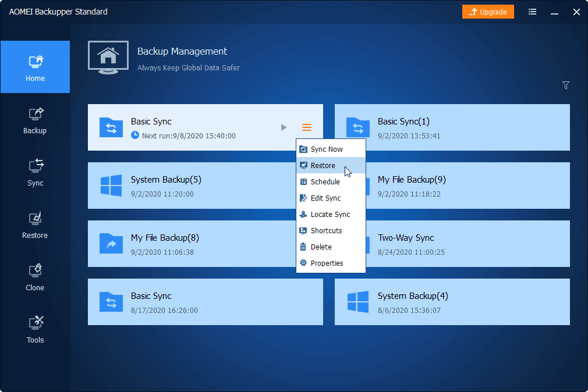Open Properties from the context menu
The height and width of the screenshot is (392, 588).
tap(331, 263)
